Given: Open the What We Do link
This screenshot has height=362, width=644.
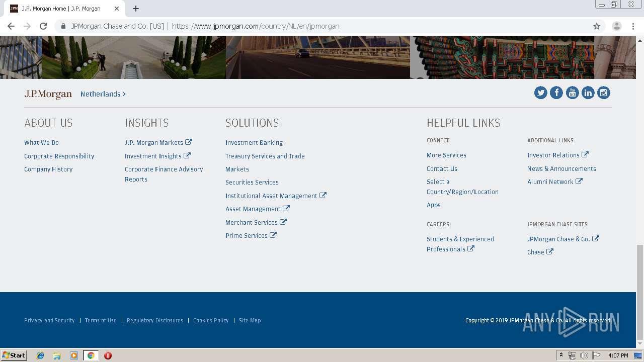Looking at the screenshot, I should tap(41, 143).
